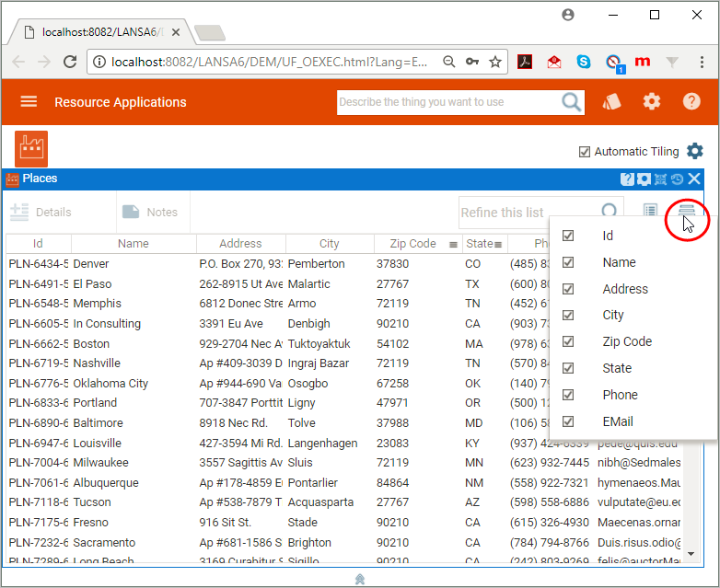
Task: Toggle the Automatic Tiling checkbox
Action: point(584,152)
